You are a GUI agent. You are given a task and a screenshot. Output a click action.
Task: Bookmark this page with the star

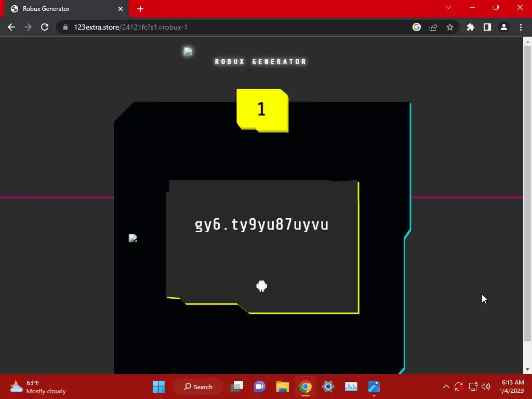(450, 27)
